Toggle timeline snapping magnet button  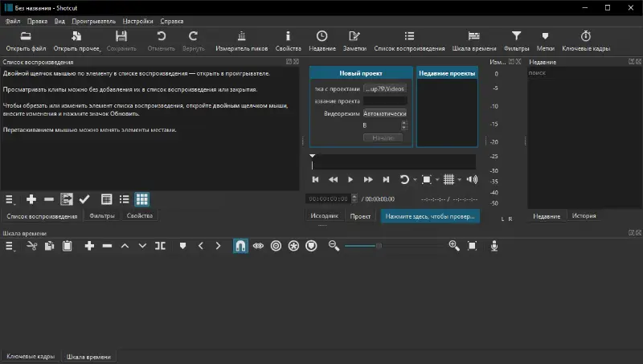pos(240,246)
